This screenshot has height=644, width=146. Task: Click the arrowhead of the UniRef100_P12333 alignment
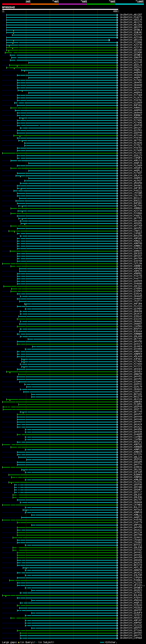(117, 306)
